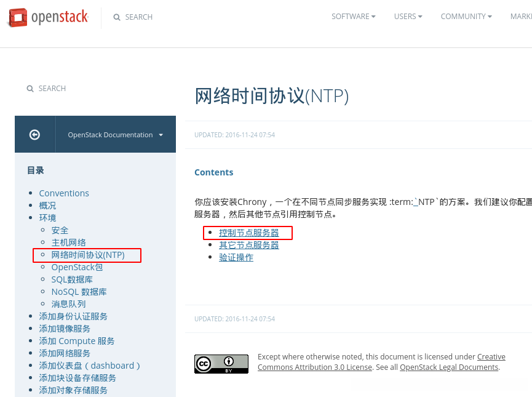Open the 添加块设备存储服务 link

tap(77, 378)
